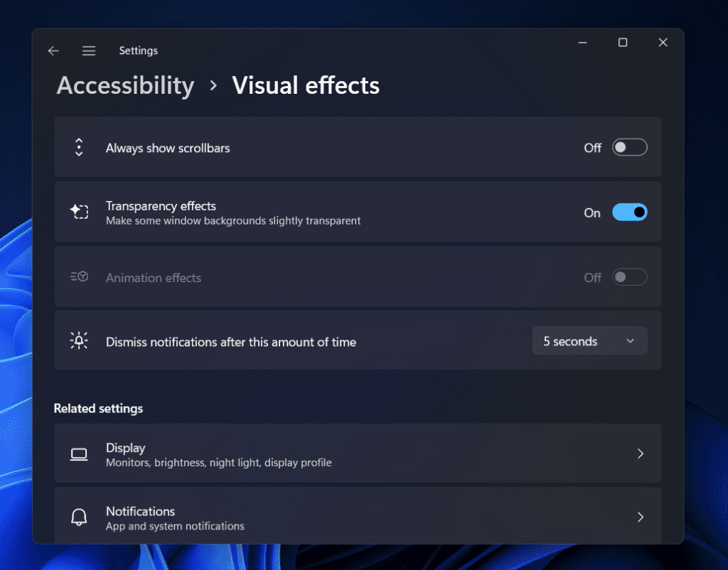The height and width of the screenshot is (570, 728).
Task: Open the notification dismissal time dropdown
Action: pyautogui.click(x=589, y=340)
